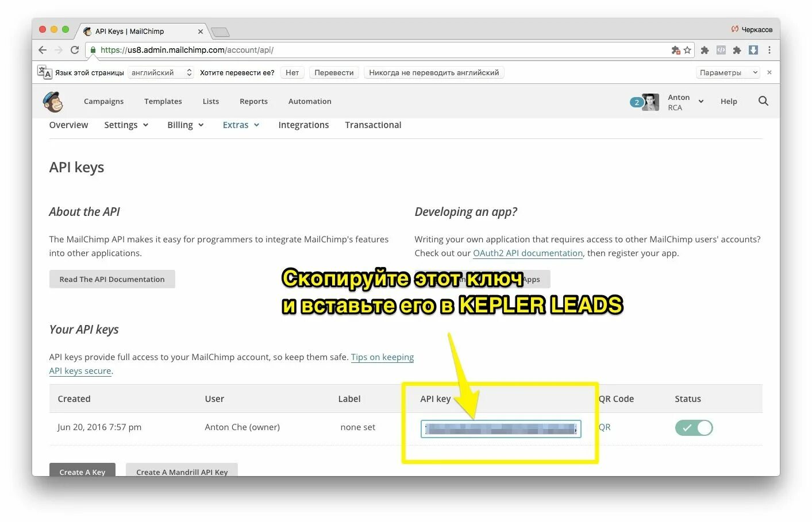Reload the page with refresh icon

point(75,50)
